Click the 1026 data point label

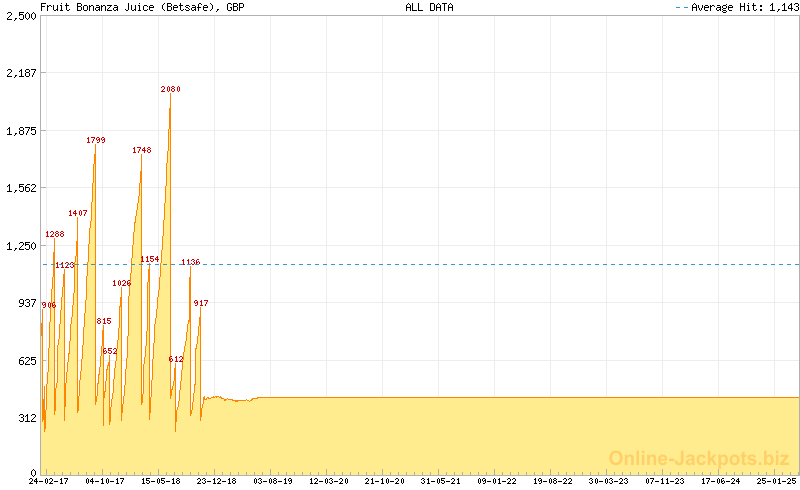tap(121, 283)
